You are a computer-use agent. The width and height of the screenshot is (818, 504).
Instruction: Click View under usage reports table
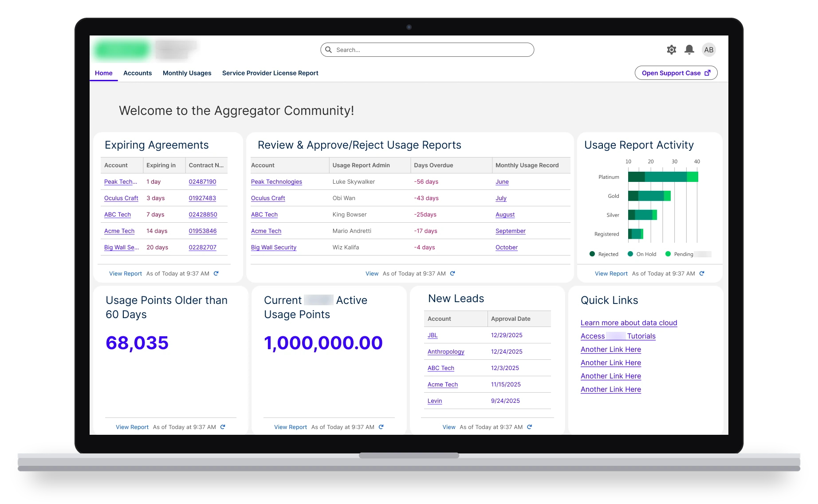pyautogui.click(x=372, y=273)
